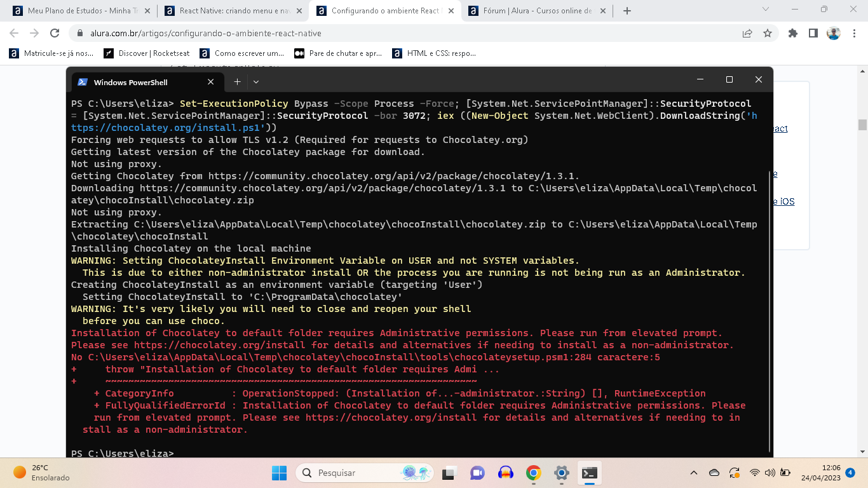Click the taskbar 'Pesquisar' search box
This screenshot has height=488, width=868.
coord(365,473)
